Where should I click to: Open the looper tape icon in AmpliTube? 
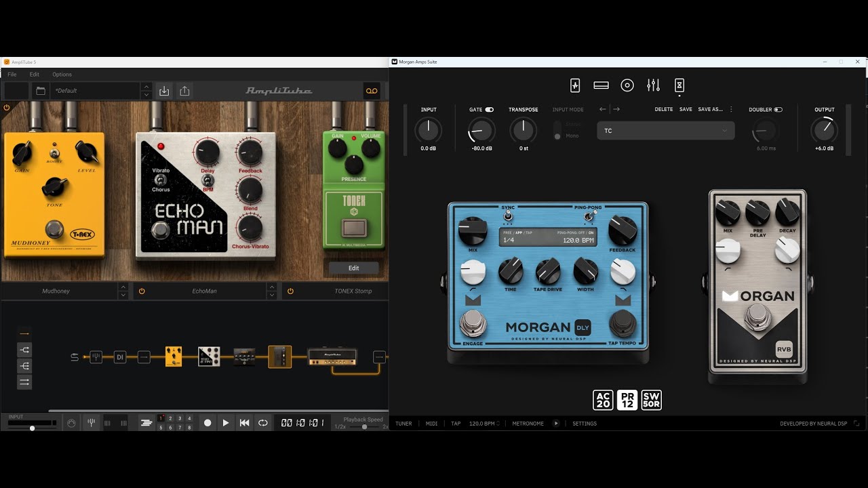pos(371,91)
